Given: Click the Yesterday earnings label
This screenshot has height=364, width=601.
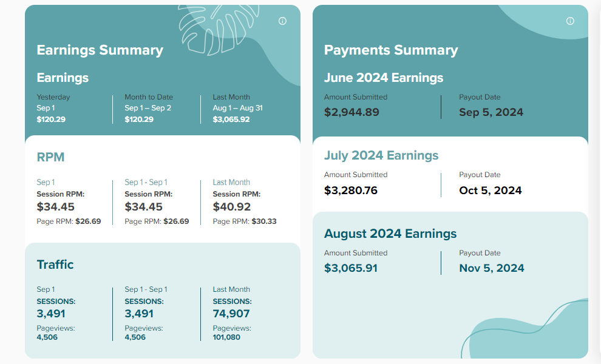Looking at the screenshot, I should click(53, 97).
